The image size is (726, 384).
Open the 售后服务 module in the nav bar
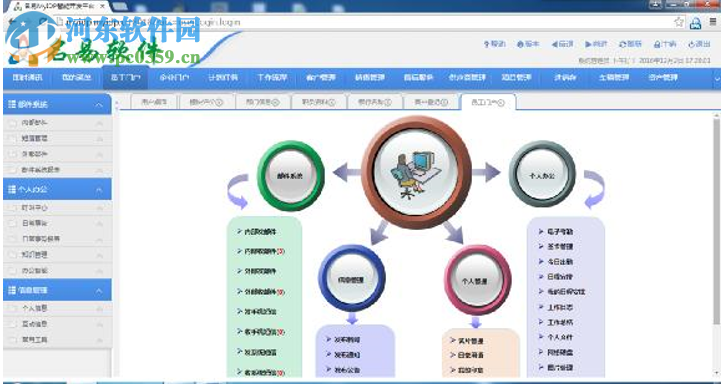pyautogui.click(x=419, y=78)
